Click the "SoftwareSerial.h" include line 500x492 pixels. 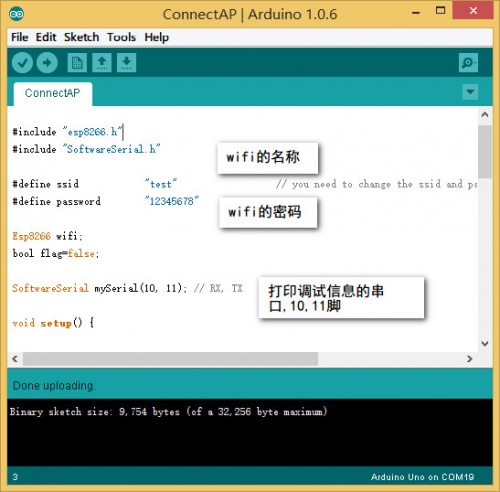[86, 149]
